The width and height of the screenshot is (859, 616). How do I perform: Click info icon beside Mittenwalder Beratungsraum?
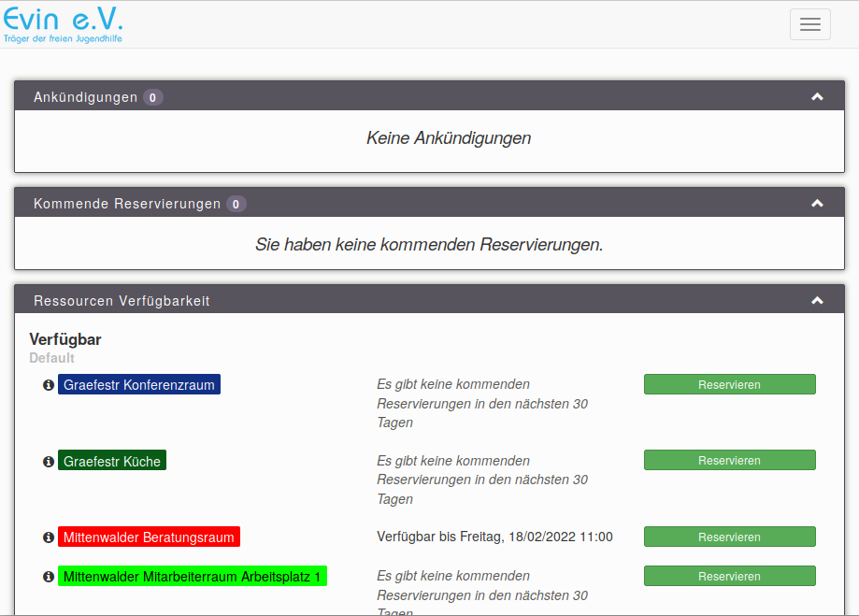(49, 537)
